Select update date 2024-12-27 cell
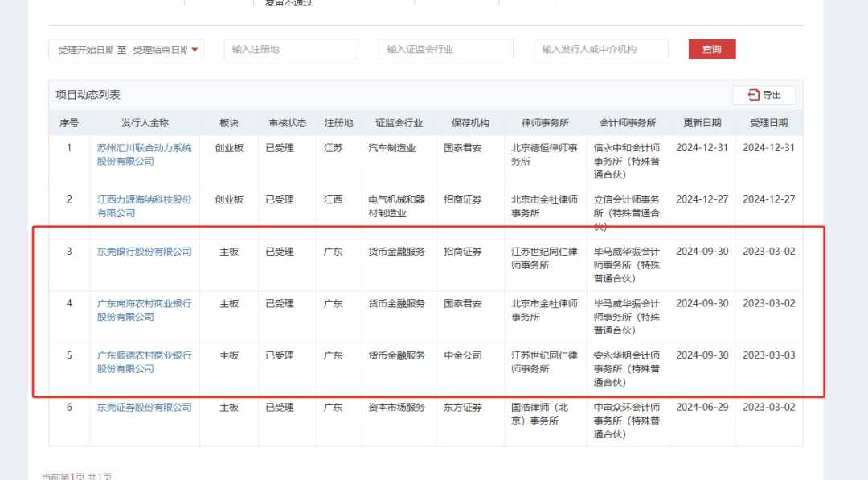 coord(702,200)
